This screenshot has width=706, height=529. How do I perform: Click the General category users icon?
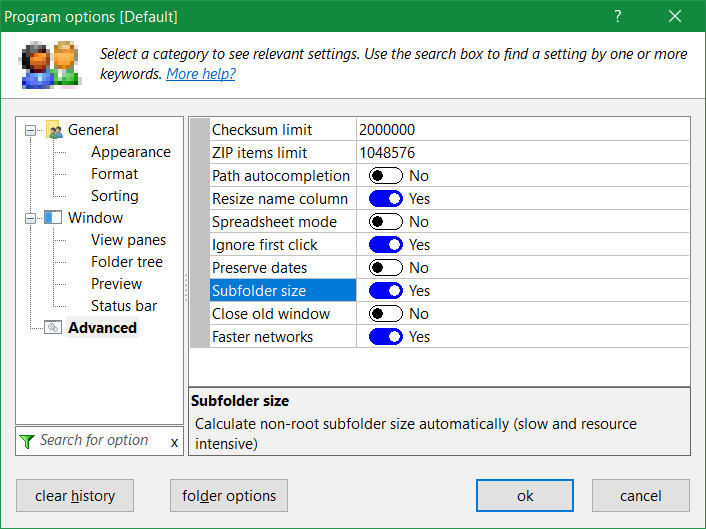[54, 130]
